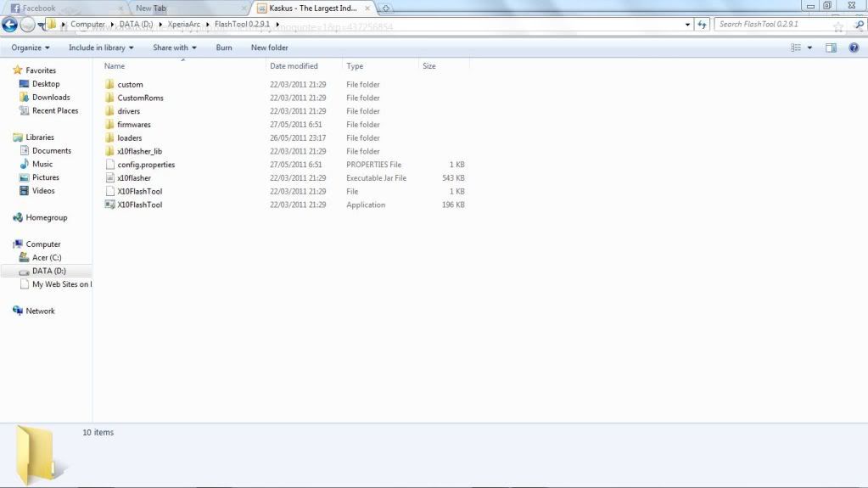Open the Share with dropdown

(x=175, y=48)
